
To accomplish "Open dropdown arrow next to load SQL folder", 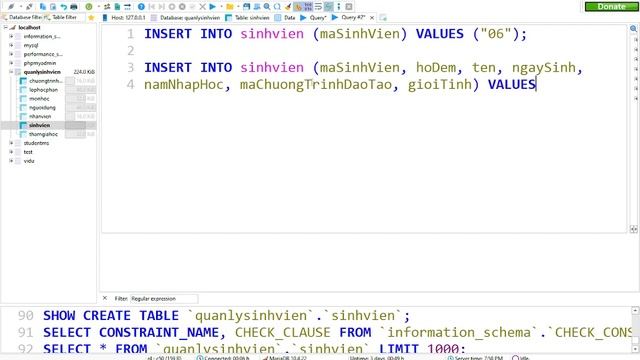I will coord(238,7).
